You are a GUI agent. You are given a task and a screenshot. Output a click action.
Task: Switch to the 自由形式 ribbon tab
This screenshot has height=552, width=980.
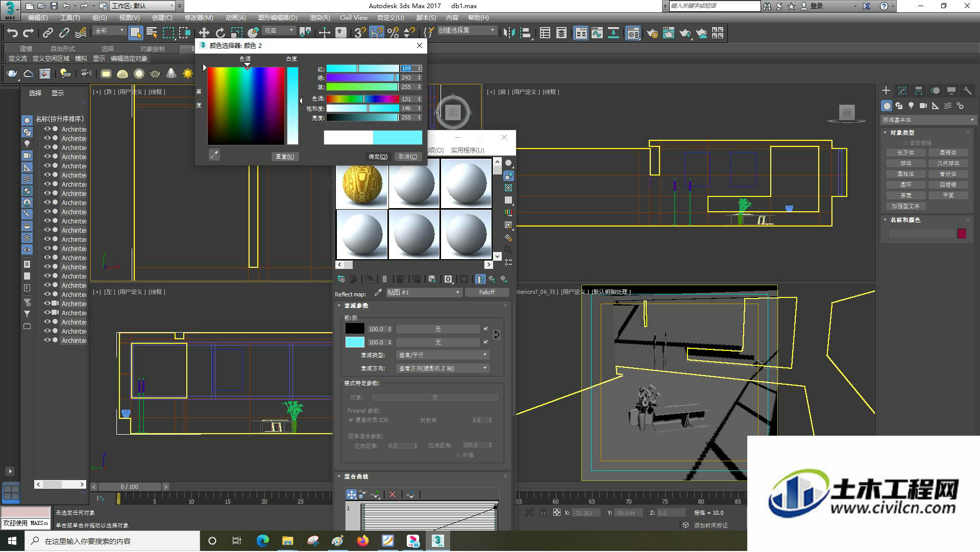pyautogui.click(x=63, y=49)
